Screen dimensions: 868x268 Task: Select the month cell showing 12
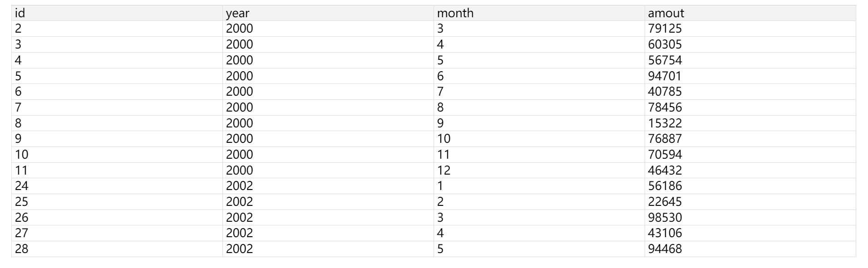click(444, 170)
